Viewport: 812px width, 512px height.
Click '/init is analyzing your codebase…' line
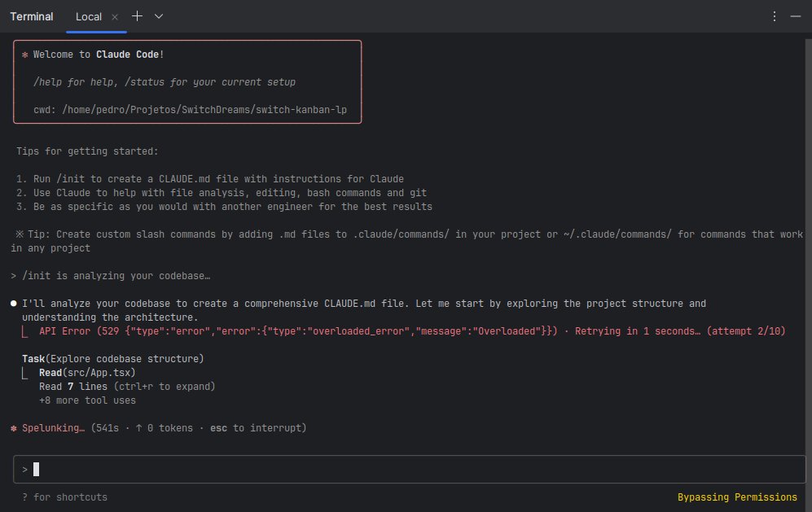(x=111, y=276)
